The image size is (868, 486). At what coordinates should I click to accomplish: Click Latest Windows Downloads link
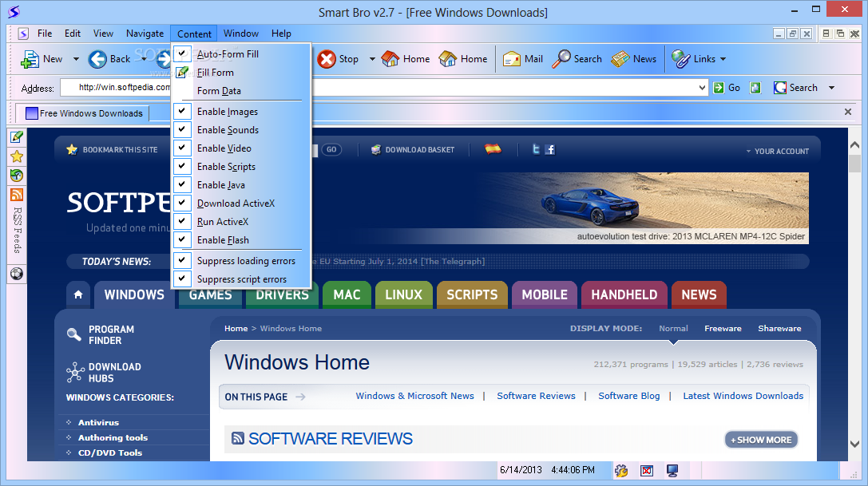click(743, 396)
